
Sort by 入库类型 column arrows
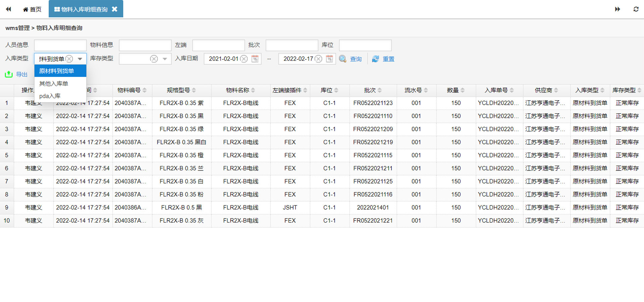pyautogui.click(x=602, y=90)
